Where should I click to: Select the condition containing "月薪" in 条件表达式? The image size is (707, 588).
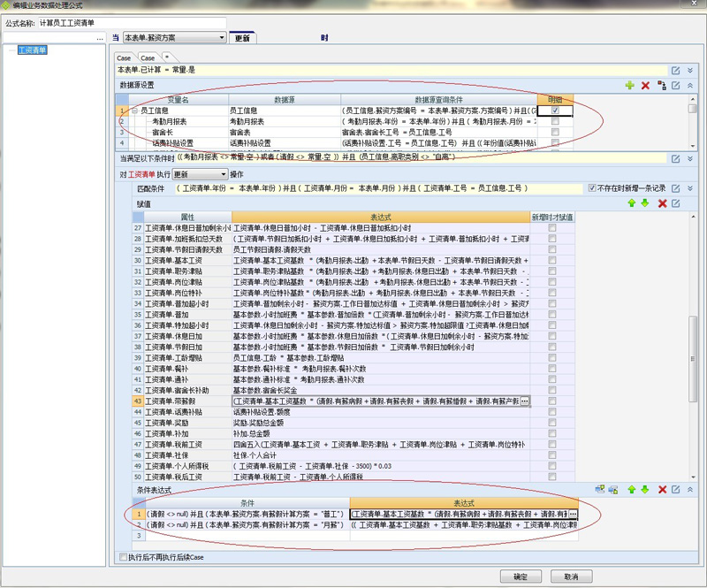[x=247, y=525]
